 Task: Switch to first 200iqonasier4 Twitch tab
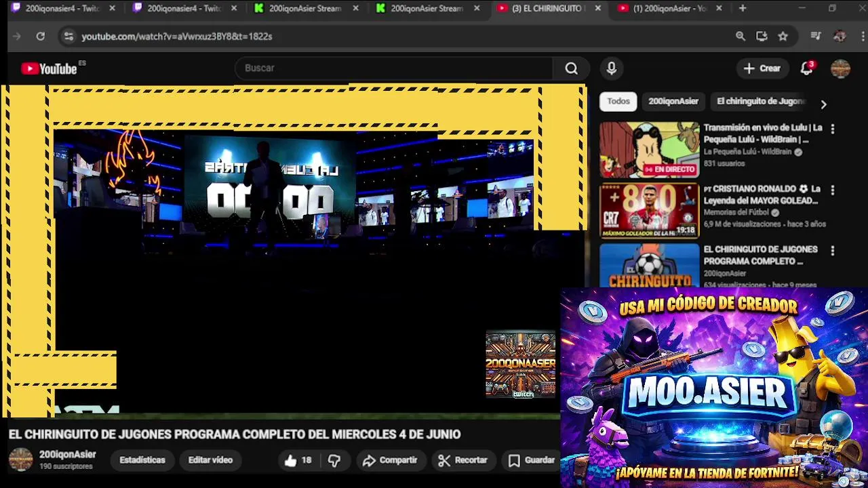point(61,8)
